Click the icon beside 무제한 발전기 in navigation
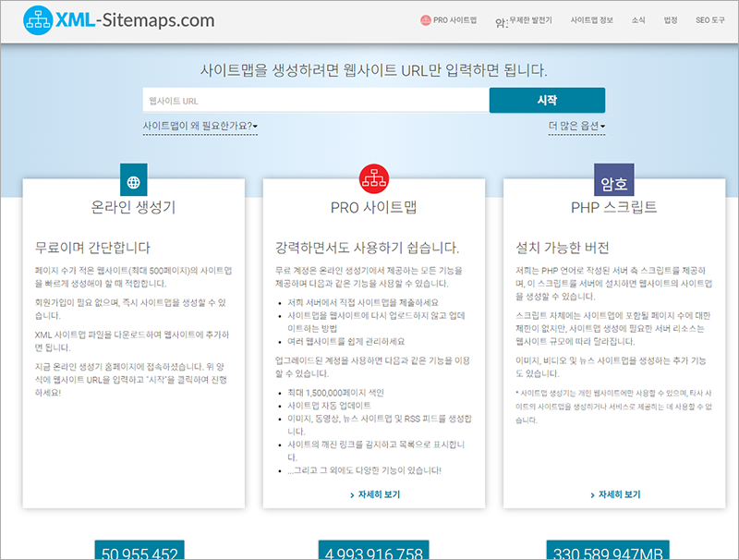Viewport: 739px width, 560px height. pos(502,20)
